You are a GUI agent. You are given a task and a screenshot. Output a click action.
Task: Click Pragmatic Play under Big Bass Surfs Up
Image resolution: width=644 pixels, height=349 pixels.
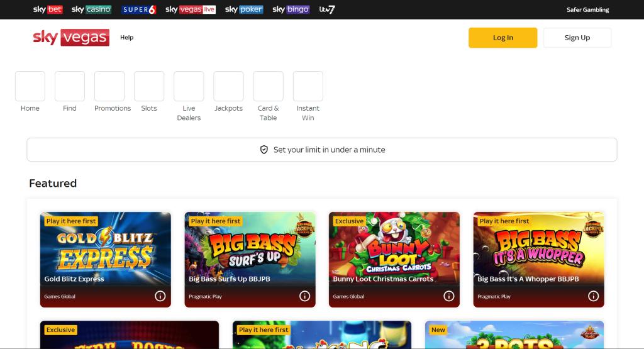[x=206, y=296]
